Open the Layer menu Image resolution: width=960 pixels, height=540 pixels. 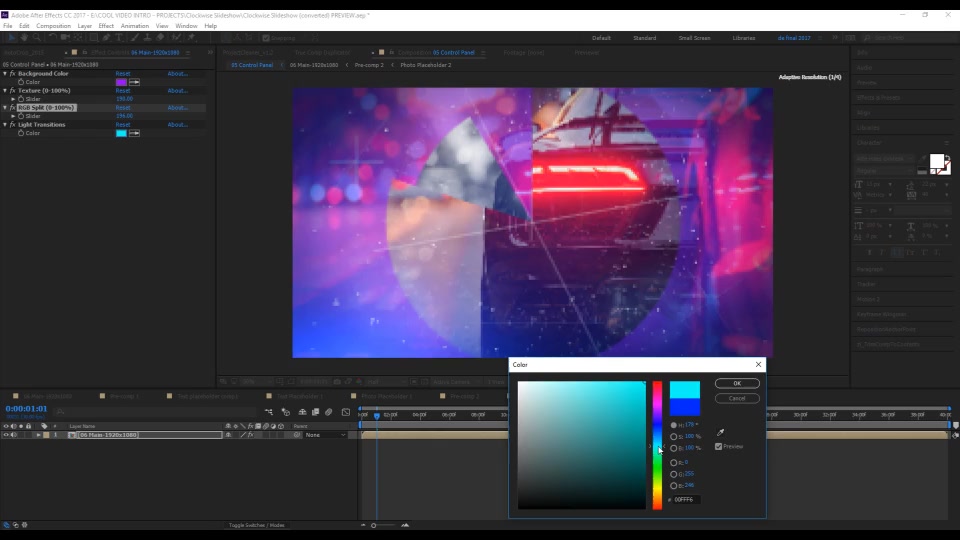pos(84,26)
